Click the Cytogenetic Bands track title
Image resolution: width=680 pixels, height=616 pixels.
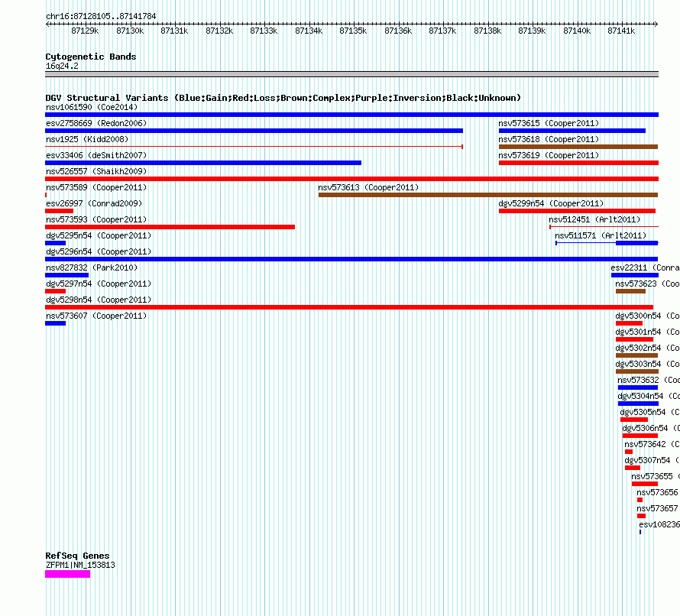[x=91, y=57]
